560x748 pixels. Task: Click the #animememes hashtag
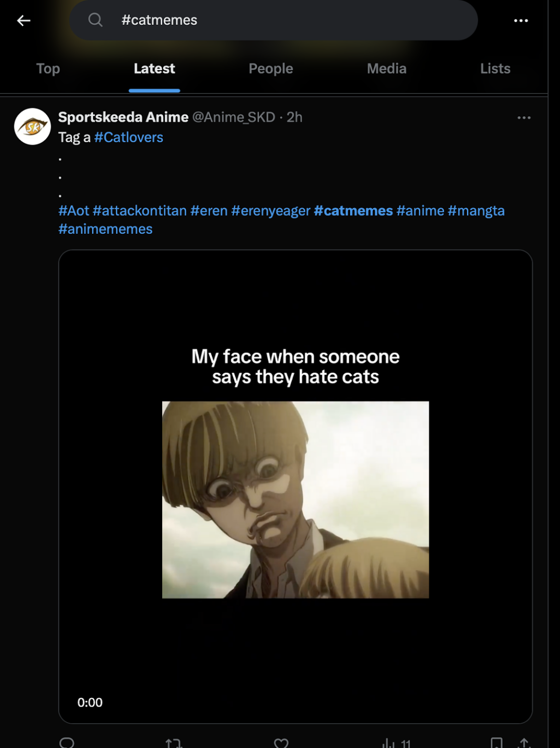click(x=106, y=229)
